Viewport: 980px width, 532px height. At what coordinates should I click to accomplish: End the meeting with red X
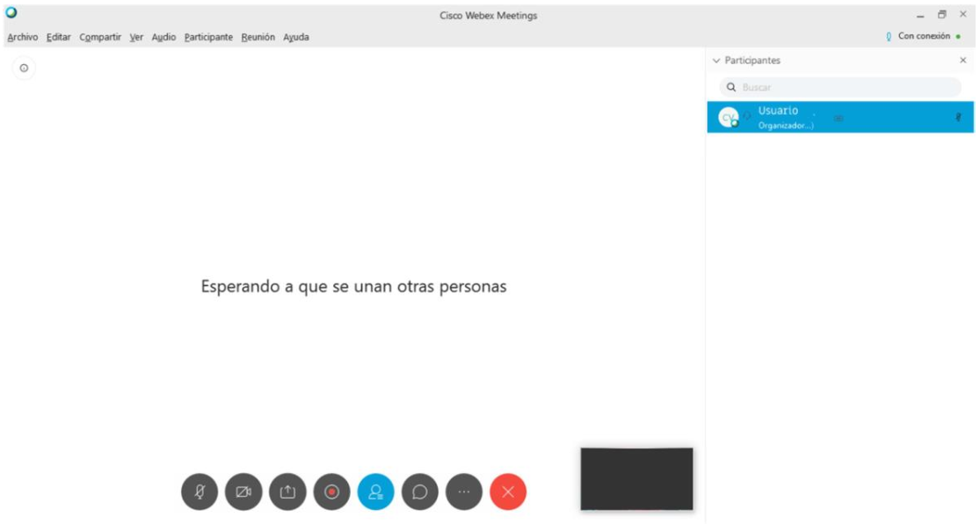[508, 492]
